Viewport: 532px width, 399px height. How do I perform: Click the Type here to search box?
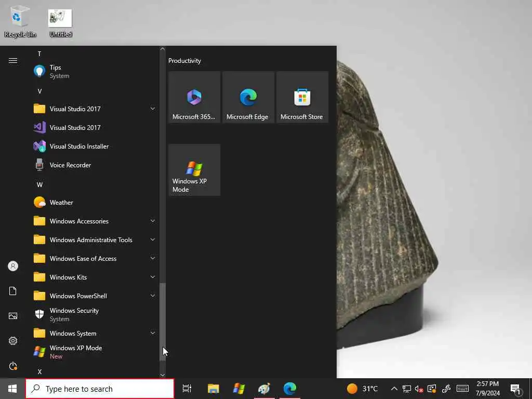[x=100, y=389]
